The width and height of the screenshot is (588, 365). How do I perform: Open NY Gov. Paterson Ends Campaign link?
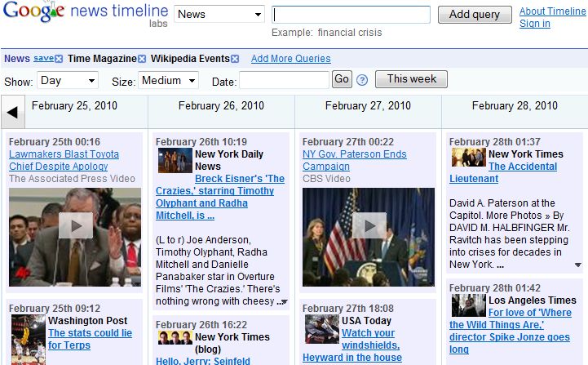355,160
